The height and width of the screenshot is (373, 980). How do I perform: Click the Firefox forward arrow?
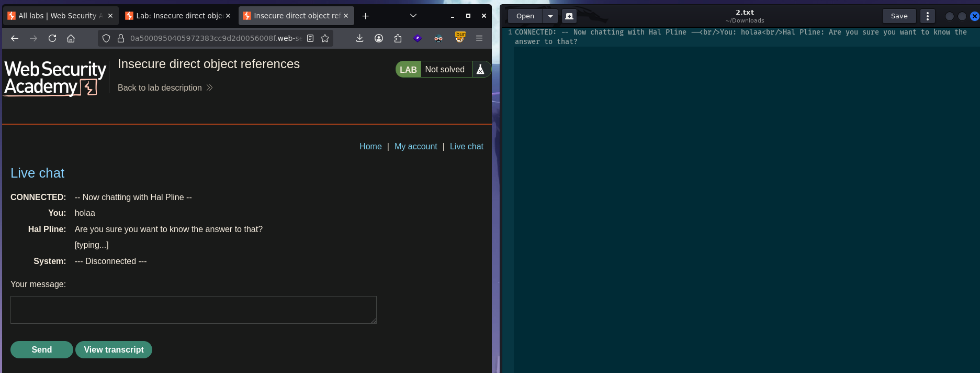(33, 38)
